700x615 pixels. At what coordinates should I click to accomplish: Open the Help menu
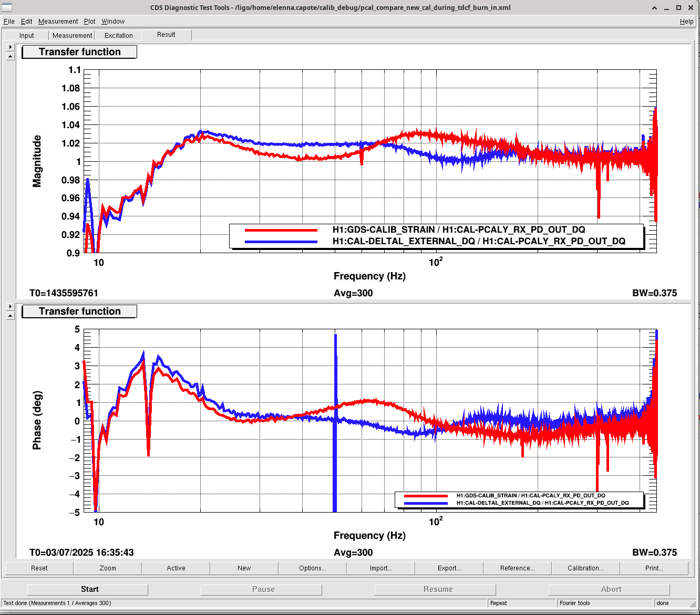(686, 22)
